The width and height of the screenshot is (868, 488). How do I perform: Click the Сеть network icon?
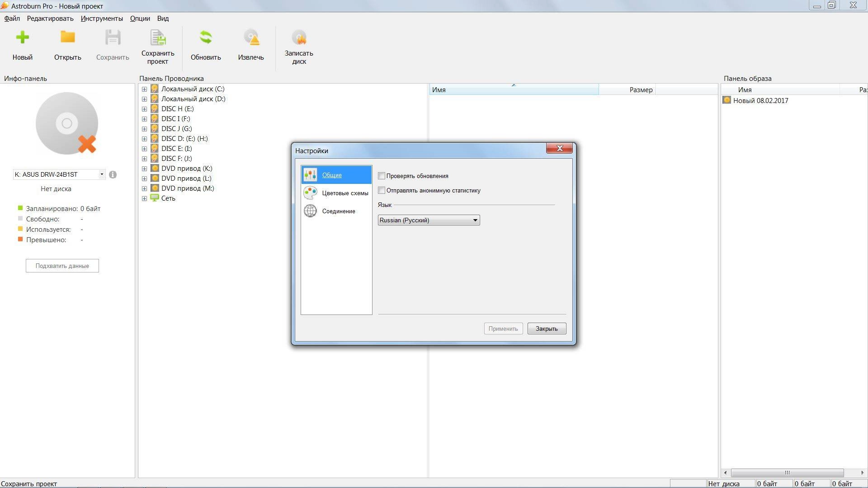[x=155, y=198]
